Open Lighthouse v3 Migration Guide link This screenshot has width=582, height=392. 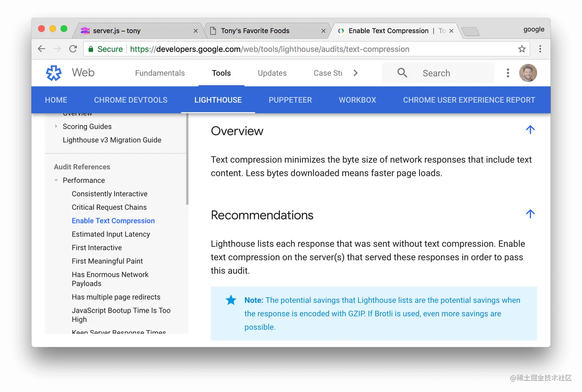[112, 140]
